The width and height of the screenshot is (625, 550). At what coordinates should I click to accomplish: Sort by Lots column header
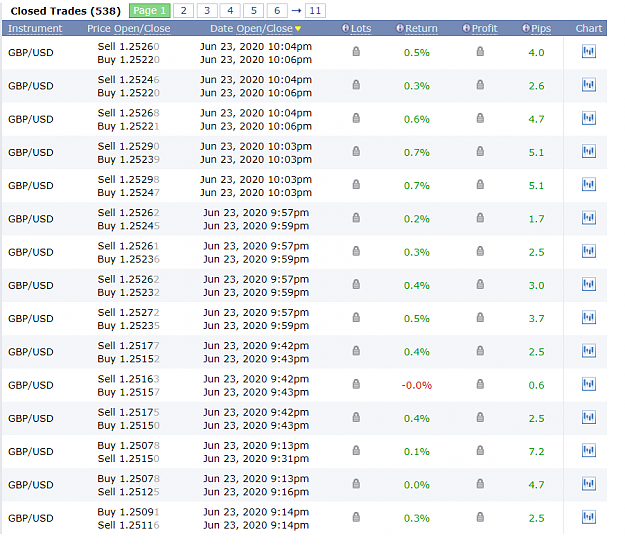tap(361, 28)
